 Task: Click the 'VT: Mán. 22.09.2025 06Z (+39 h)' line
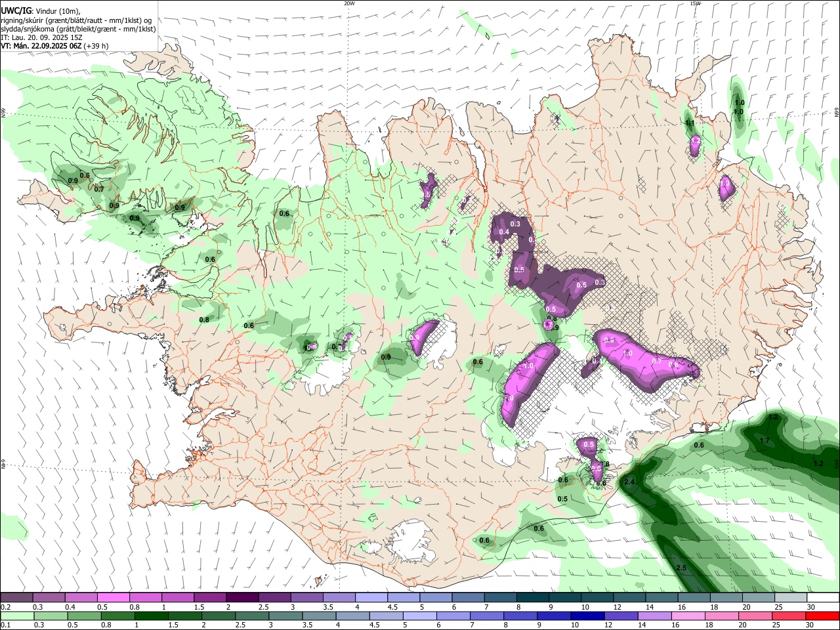point(54,46)
